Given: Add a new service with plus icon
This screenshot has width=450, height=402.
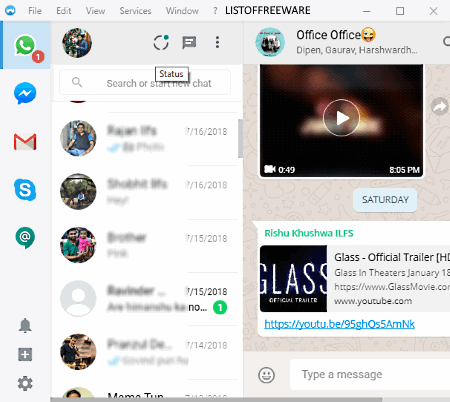Looking at the screenshot, I should coord(25,354).
